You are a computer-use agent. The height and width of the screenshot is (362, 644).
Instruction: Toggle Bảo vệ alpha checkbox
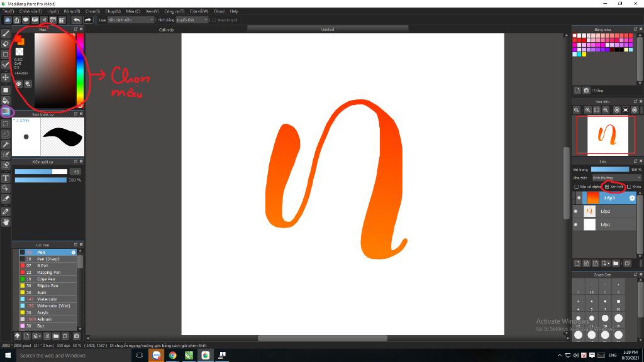[x=576, y=187]
